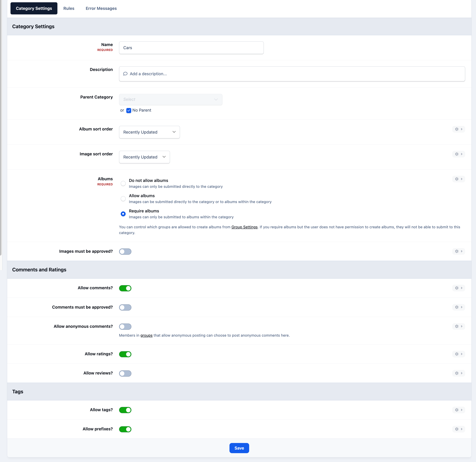Click the Save button

[x=239, y=448]
